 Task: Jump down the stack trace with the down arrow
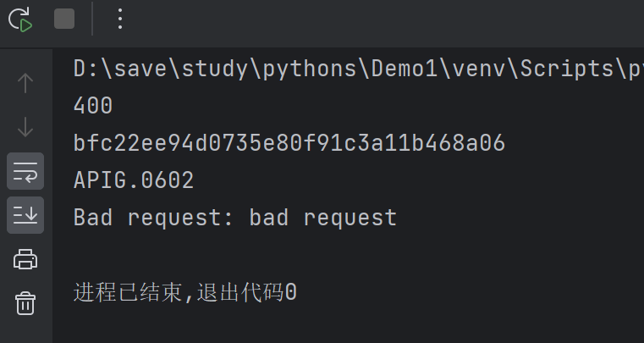(x=25, y=127)
